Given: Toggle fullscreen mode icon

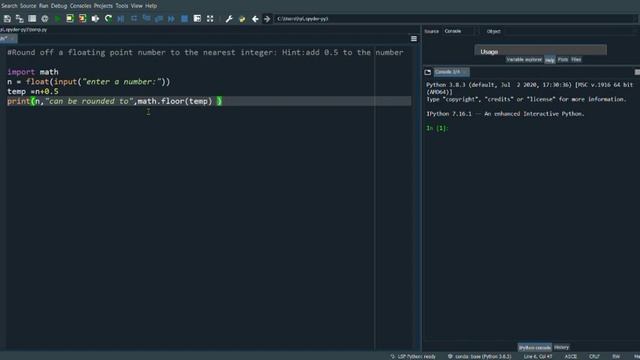Looking at the screenshot, I should (x=210, y=19).
